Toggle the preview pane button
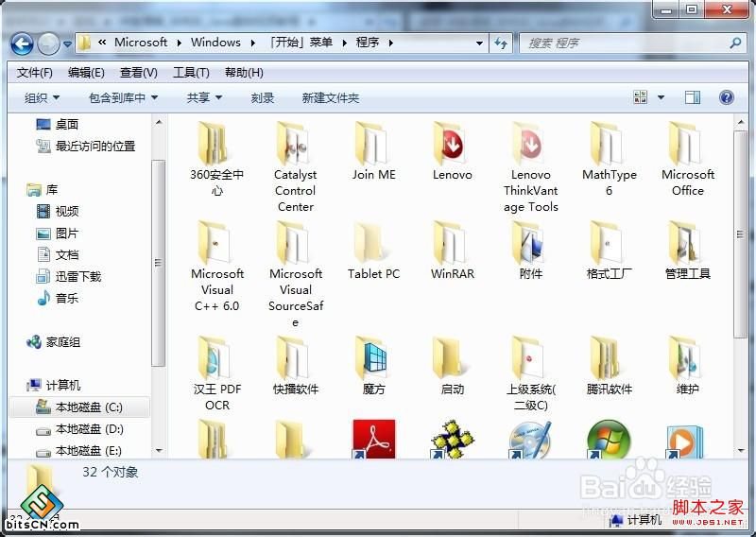 tap(693, 98)
